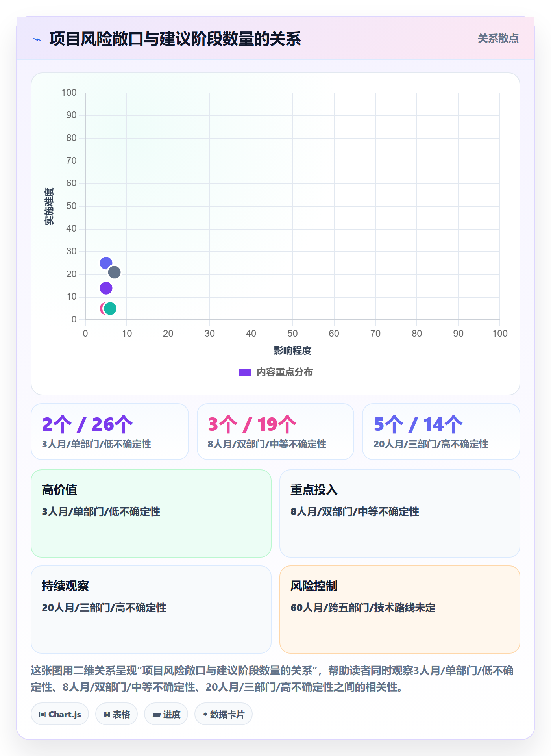Click the 高价值 card heading
Screen dimensions: 551x756
59,489
